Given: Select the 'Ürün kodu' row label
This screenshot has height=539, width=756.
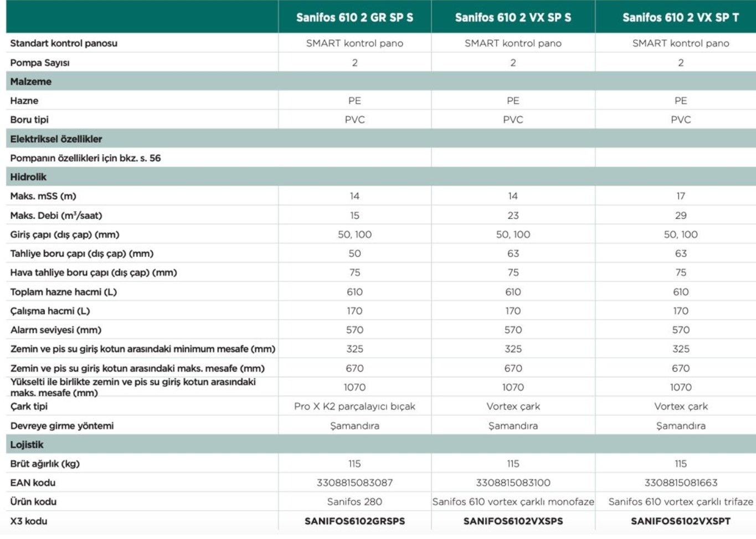Looking at the screenshot, I should point(33,502).
